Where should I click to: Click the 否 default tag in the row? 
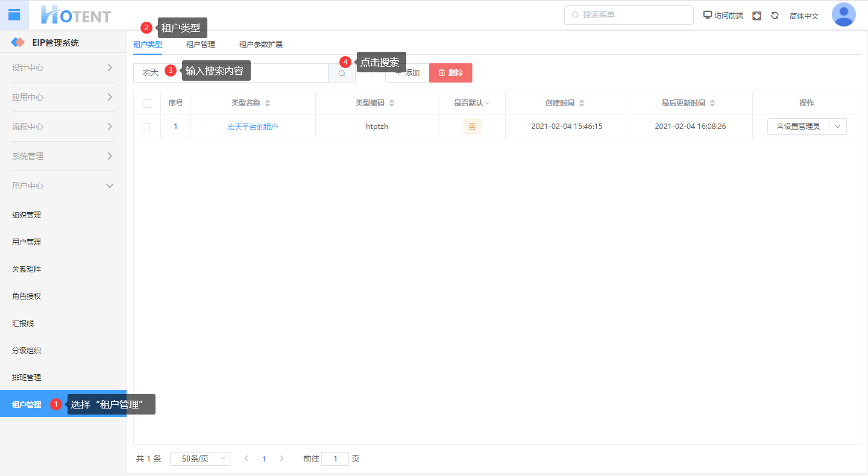click(472, 127)
